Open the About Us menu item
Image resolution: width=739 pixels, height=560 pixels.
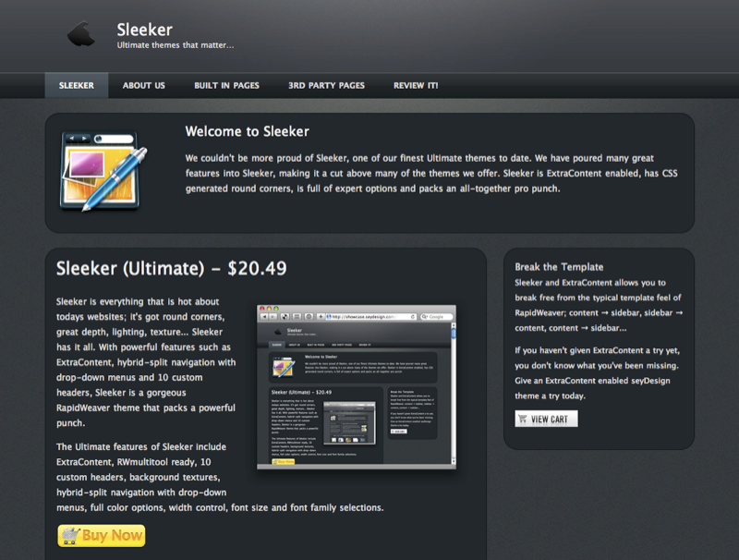click(x=144, y=85)
